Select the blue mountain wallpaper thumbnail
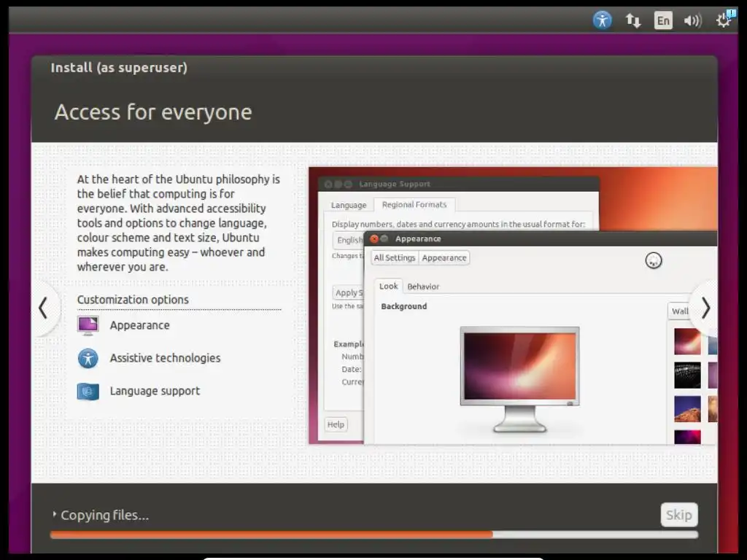747x560 pixels. [687, 408]
